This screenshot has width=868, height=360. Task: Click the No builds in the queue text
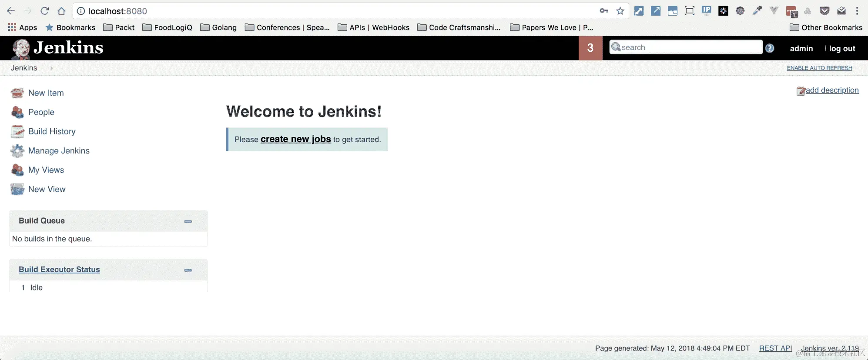click(52, 239)
